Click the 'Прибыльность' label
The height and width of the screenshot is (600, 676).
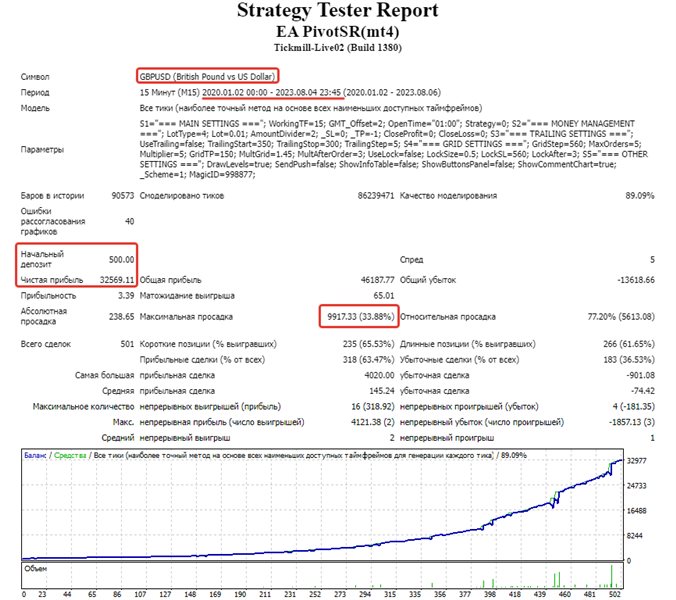[x=48, y=296]
